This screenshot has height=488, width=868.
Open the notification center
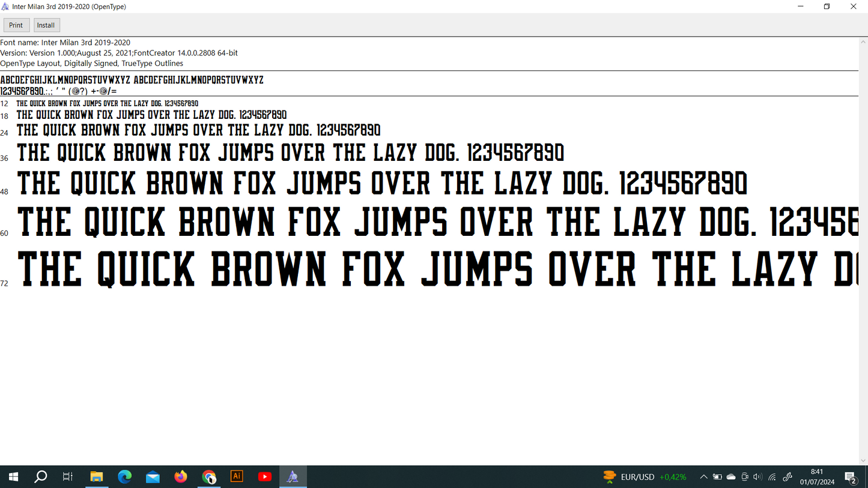click(x=851, y=477)
